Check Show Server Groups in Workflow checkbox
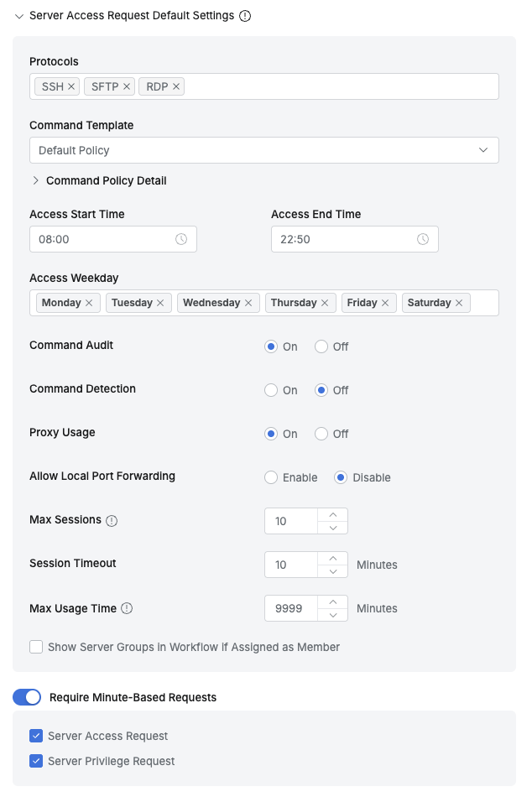The width and height of the screenshot is (532, 802). click(36, 647)
